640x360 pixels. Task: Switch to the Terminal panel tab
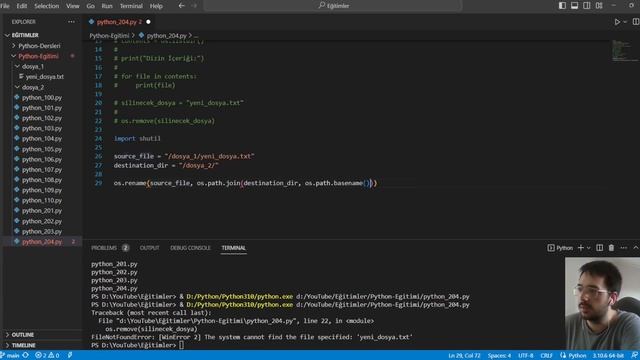click(233, 248)
